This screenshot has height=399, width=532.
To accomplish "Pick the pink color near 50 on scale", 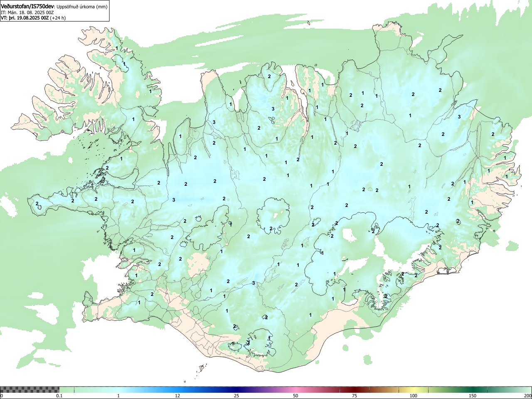I will point(296,389).
